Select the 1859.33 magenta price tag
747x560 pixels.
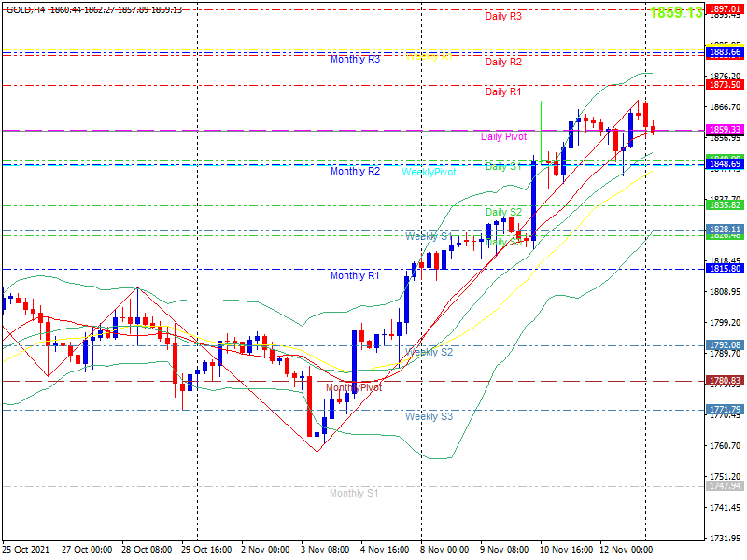tap(726, 130)
